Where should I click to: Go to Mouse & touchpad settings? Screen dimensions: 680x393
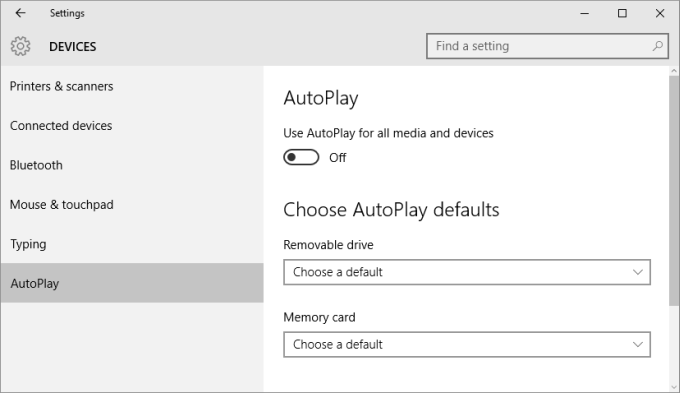pos(132,205)
